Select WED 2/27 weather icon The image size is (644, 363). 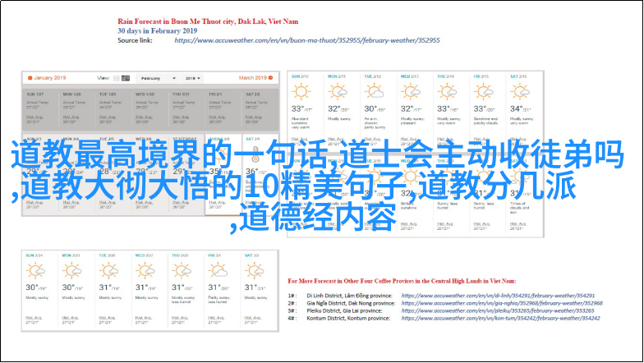click(145, 271)
